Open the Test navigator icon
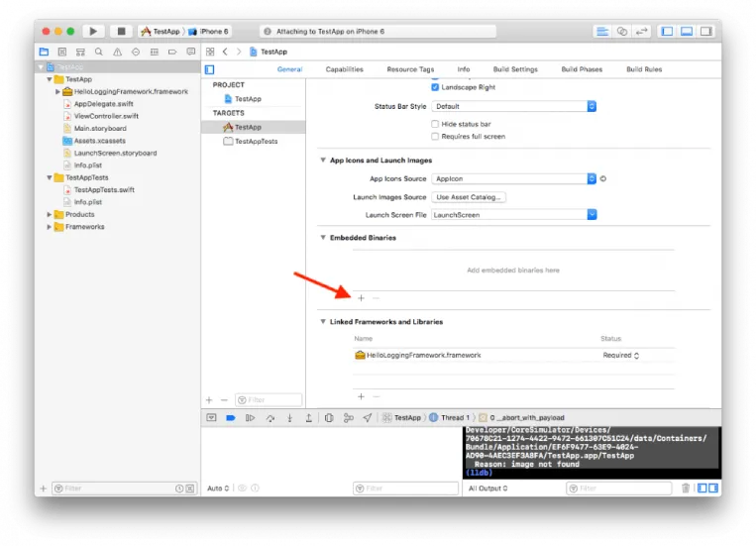This screenshot has height=546, width=756. 136,52
